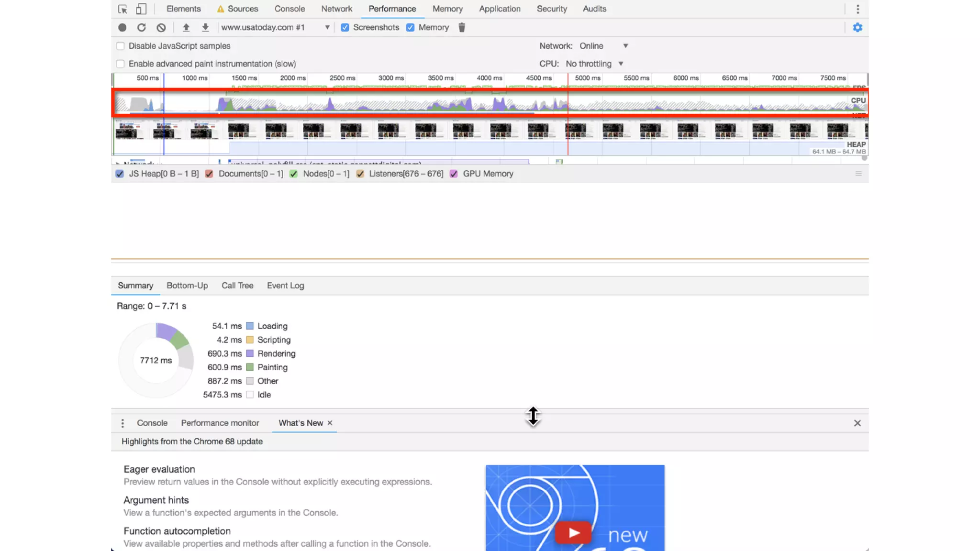Toggle the JS Heap checkbox
Viewport: 980px width, 551px height.
pyautogui.click(x=120, y=174)
